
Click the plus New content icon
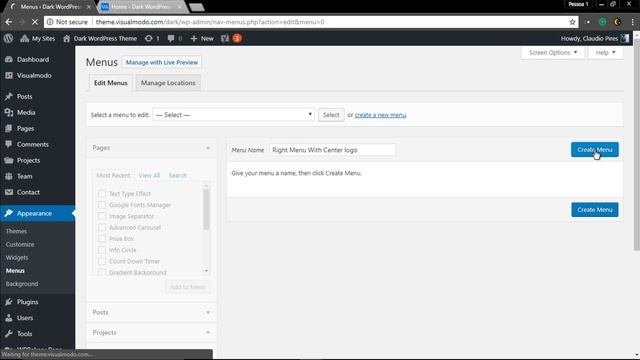[x=193, y=38]
